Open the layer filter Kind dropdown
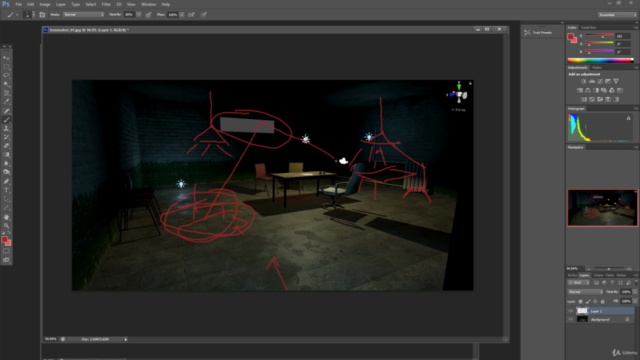The width and height of the screenshot is (640, 360). click(578, 283)
